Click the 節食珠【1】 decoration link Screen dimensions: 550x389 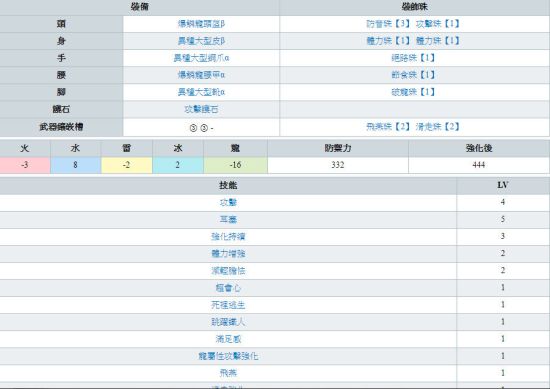pyautogui.click(x=413, y=75)
